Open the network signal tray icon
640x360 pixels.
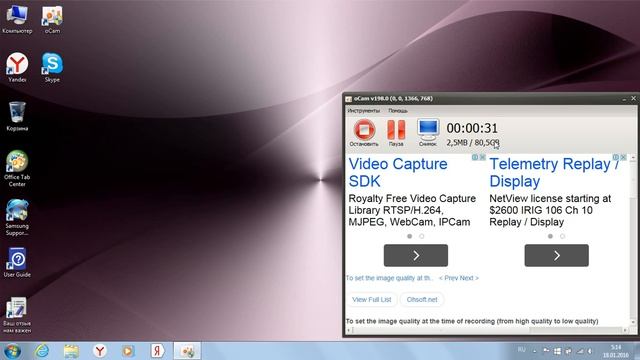pyautogui.click(x=580, y=351)
